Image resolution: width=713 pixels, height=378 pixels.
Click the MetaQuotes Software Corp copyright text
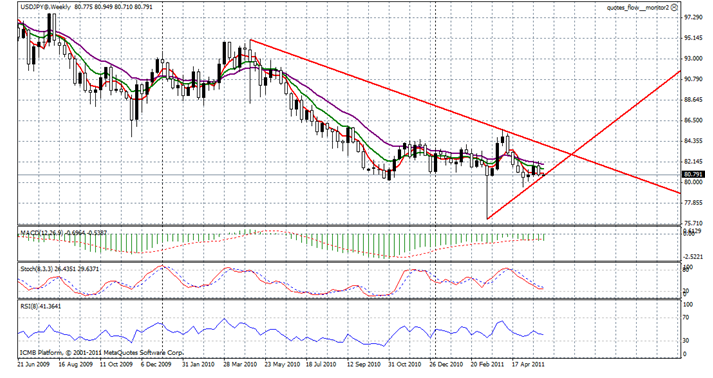point(101,353)
